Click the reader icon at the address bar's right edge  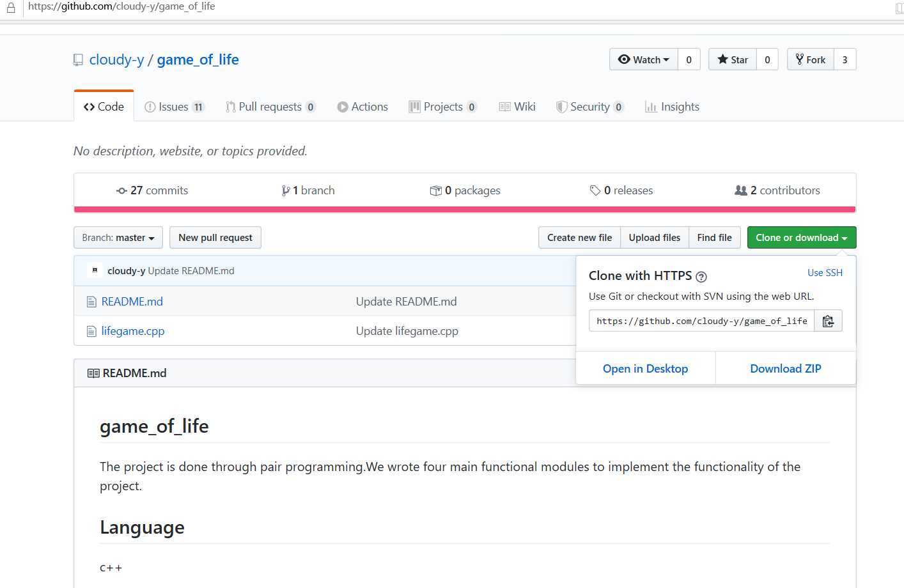pos(900,9)
